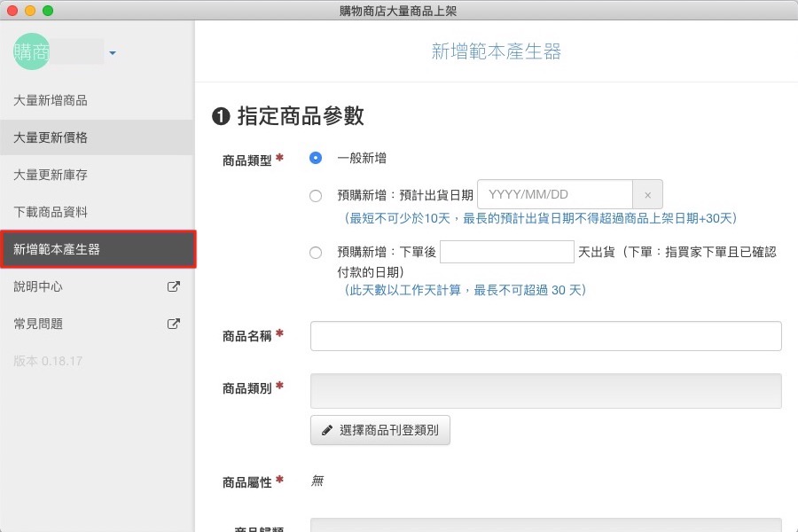The height and width of the screenshot is (532, 798).
Task: Clear the date with the × button
Action: pos(647,194)
